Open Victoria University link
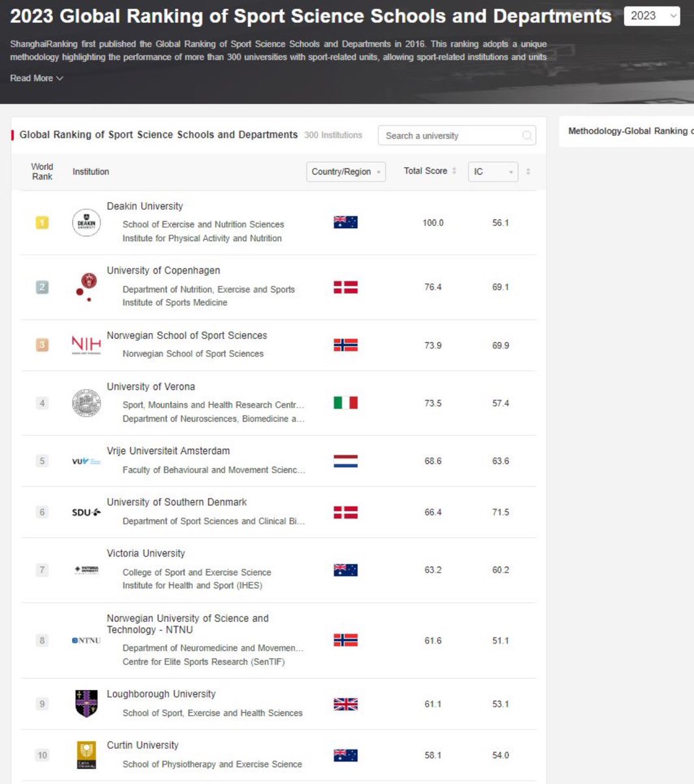This screenshot has height=784, width=694. coord(146,553)
